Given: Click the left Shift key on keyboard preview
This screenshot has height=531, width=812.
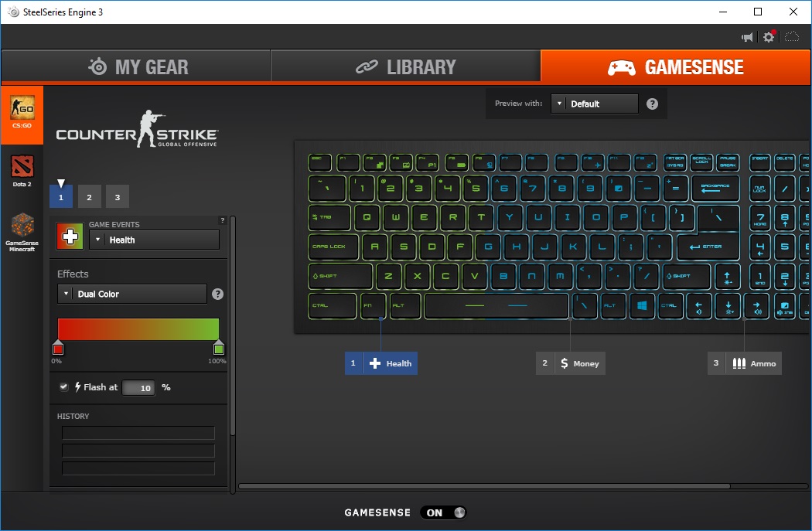Looking at the screenshot, I should tap(340, 277).
